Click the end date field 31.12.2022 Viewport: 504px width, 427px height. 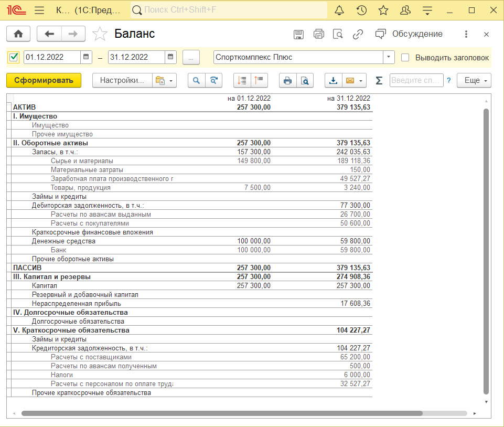(136, 57)
